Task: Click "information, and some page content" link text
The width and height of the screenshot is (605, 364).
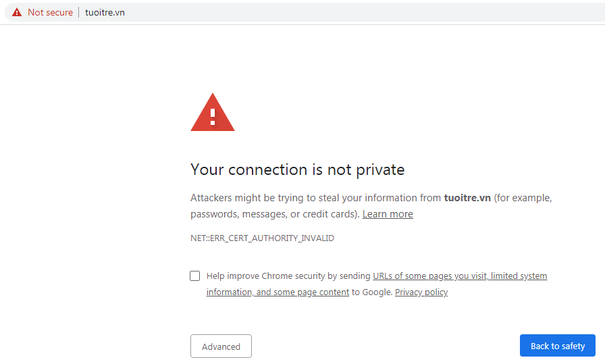Action: (278, 292)
